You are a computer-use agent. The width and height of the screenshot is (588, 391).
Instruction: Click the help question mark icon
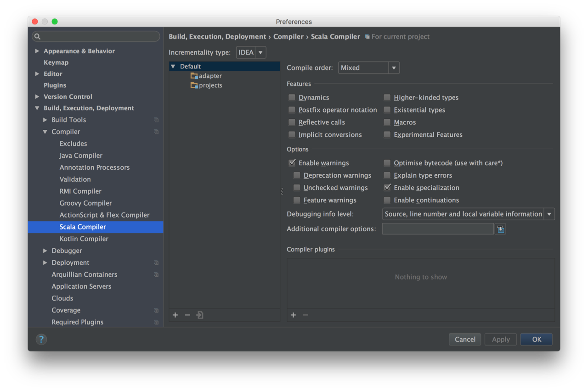(41, 340)
